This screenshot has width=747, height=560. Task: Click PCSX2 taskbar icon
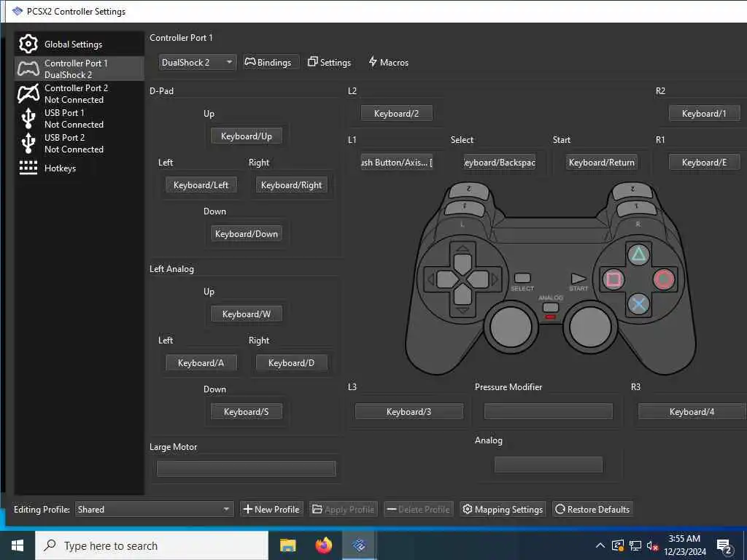coord(360,545)
